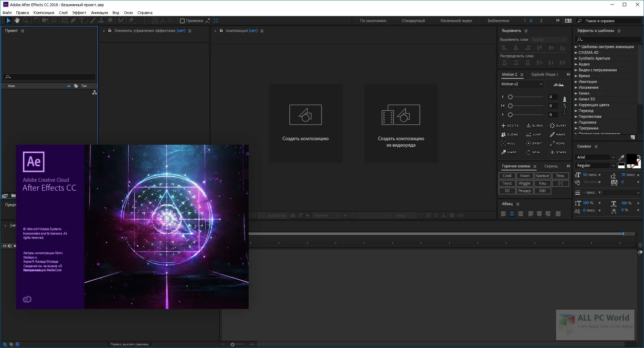
Task: Select the Rectangle shape tool
Action: coord(64,21)
